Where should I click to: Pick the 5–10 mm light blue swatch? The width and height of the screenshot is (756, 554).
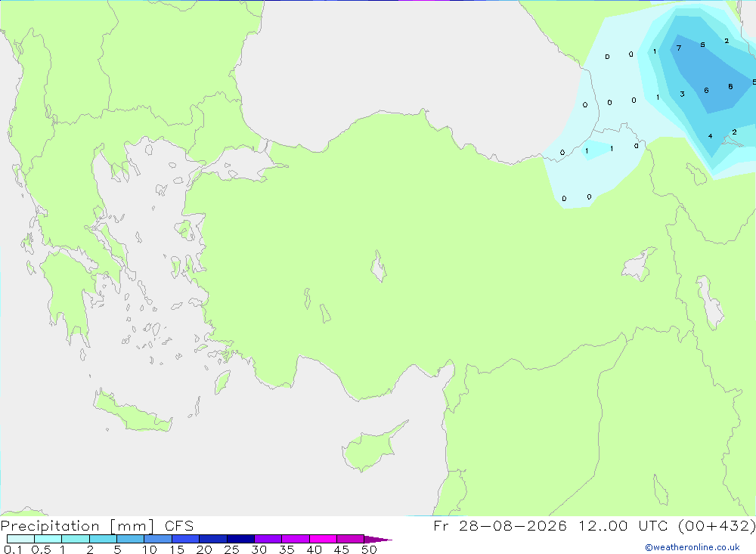[130, 539]
